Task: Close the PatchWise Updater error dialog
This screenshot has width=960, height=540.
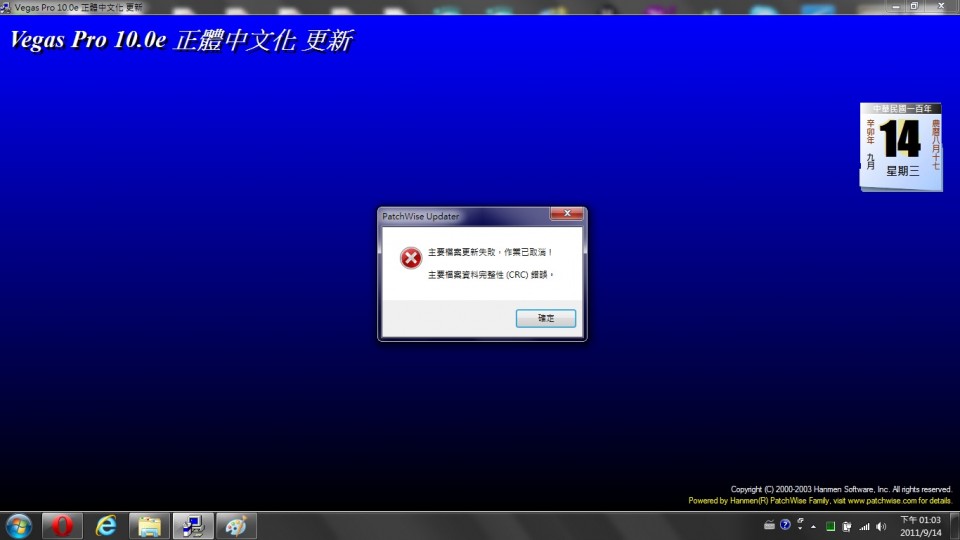Action: (566, 214)
